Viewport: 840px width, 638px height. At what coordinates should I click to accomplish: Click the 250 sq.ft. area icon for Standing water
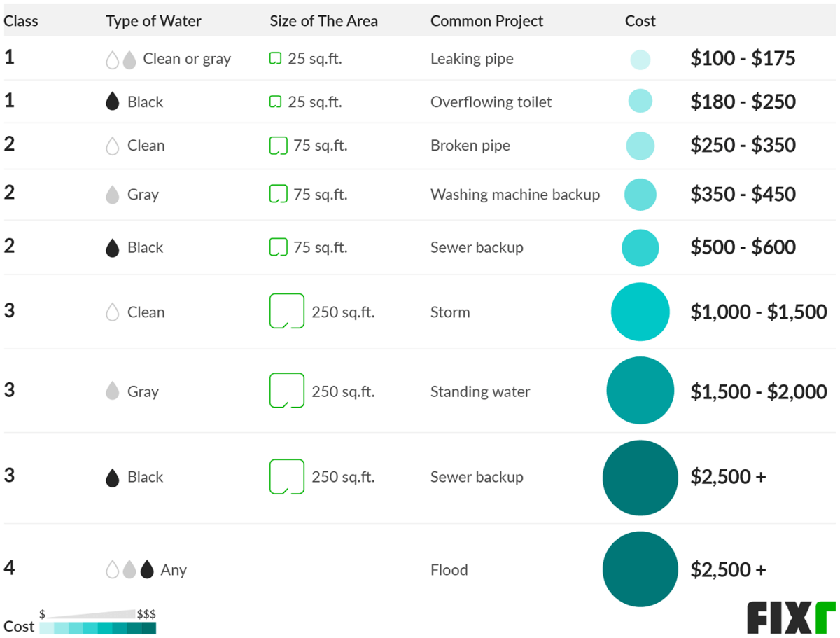[287, 391]
